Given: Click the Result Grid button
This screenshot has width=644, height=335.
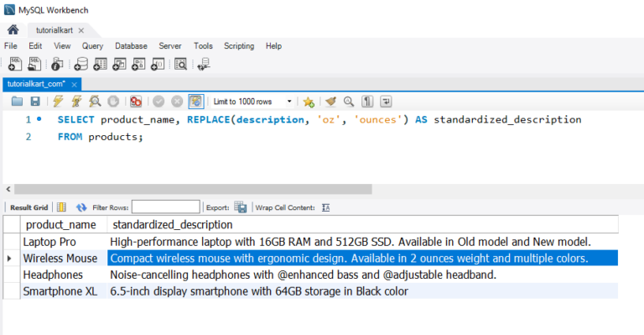Looking at the screenshot, I should [x=29, y=207].
